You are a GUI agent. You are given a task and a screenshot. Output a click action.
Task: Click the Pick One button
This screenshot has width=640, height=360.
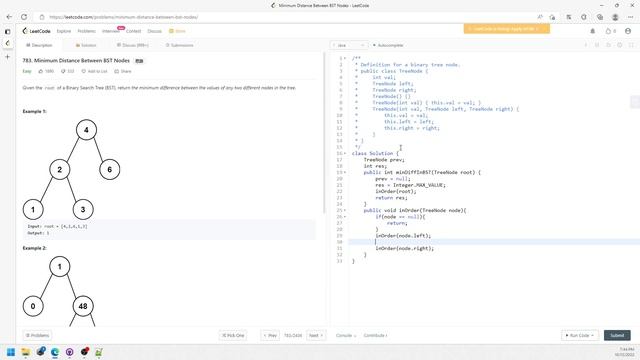[x=233, y=336]
